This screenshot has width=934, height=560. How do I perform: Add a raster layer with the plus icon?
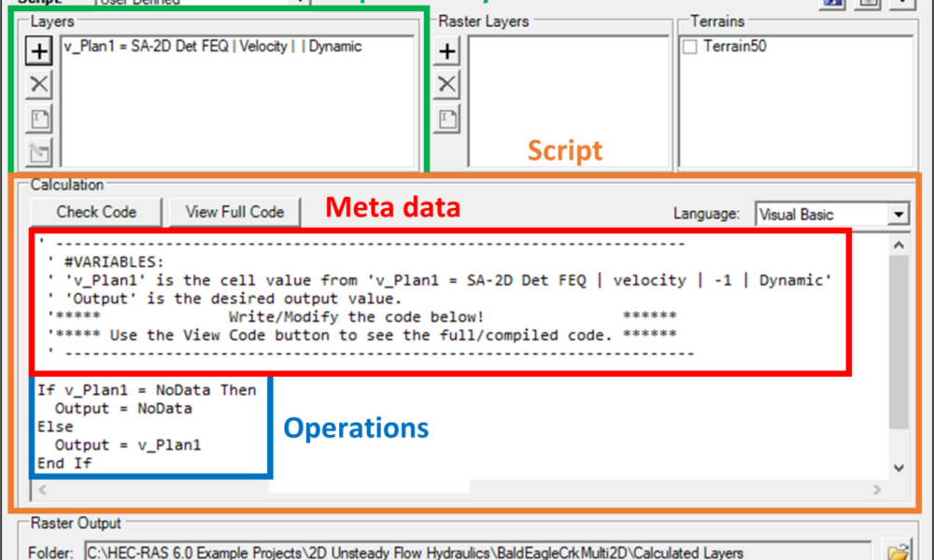tap(446, 50)
